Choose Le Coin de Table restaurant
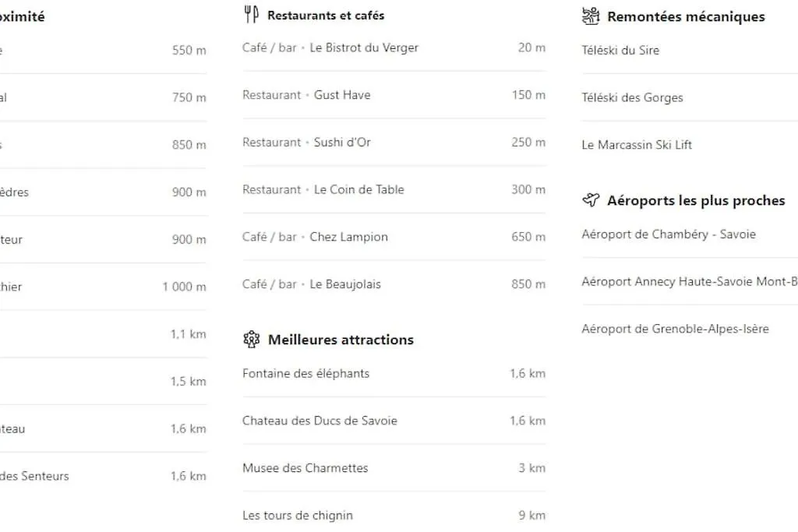Screen dimensions: 798x532 pyautogui.click(x=394, y=190)
